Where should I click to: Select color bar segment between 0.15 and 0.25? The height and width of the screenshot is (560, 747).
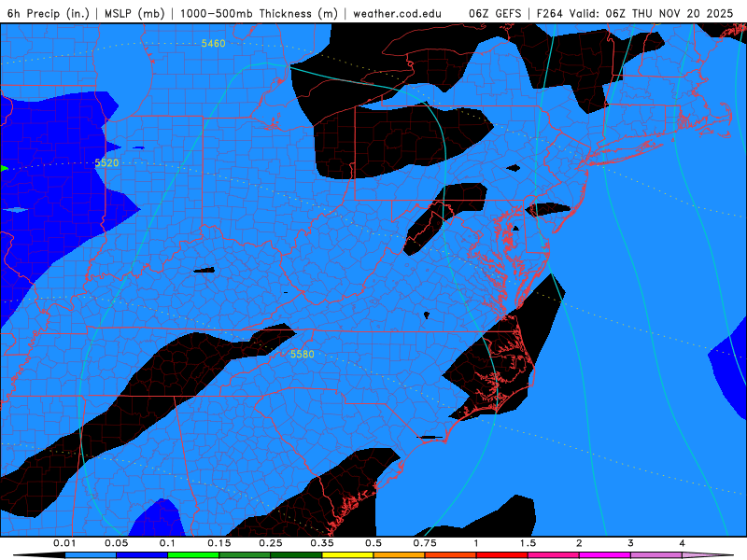click(245, 555)
